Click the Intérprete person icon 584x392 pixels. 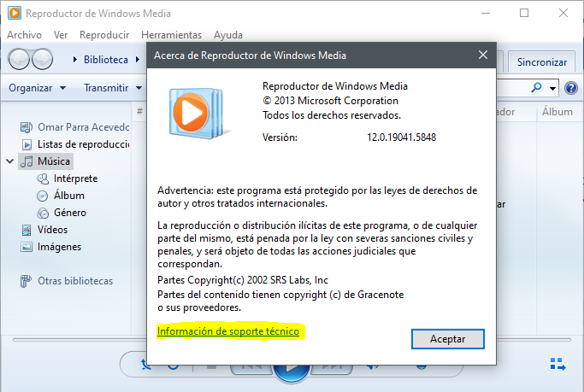click(x=43, y=178)
